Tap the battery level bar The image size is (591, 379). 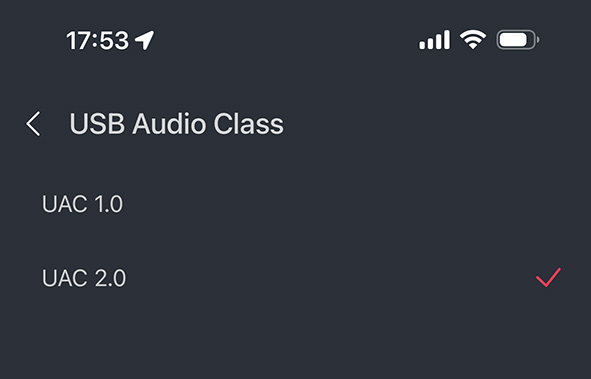tap(513, 40)
